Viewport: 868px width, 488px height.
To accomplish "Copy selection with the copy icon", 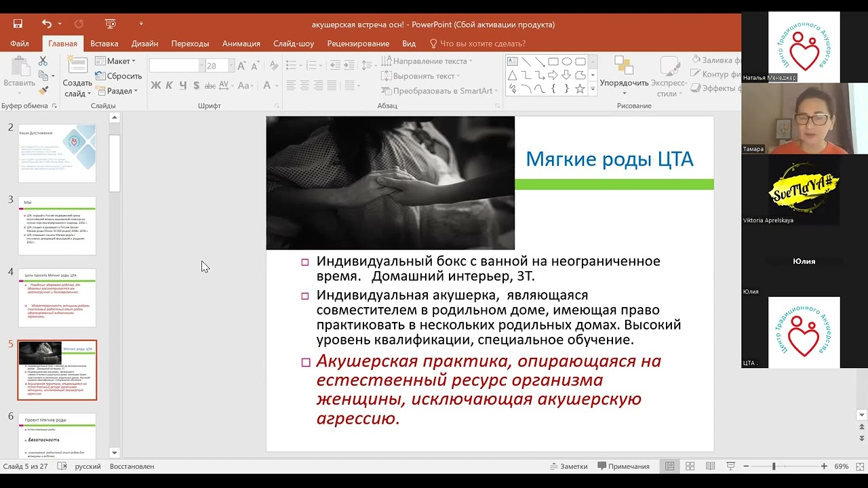I will 43,75.
